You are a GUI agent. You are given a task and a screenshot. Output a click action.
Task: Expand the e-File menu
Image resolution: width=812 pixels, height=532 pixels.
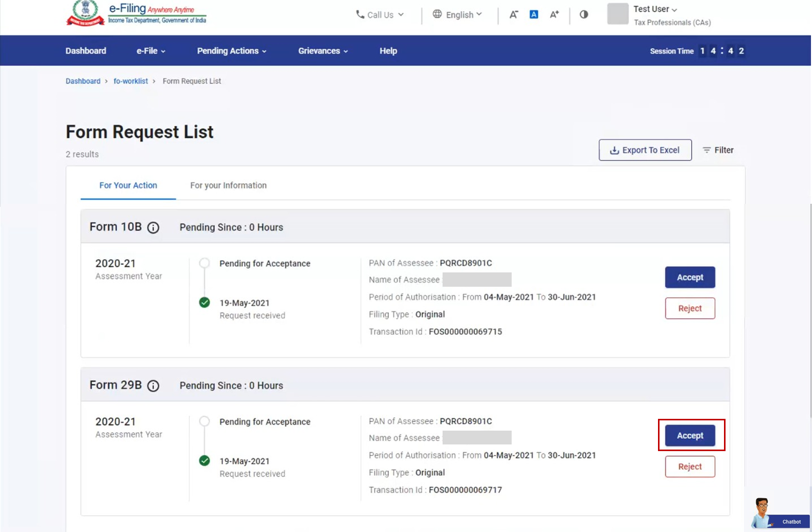click(150, 51)
